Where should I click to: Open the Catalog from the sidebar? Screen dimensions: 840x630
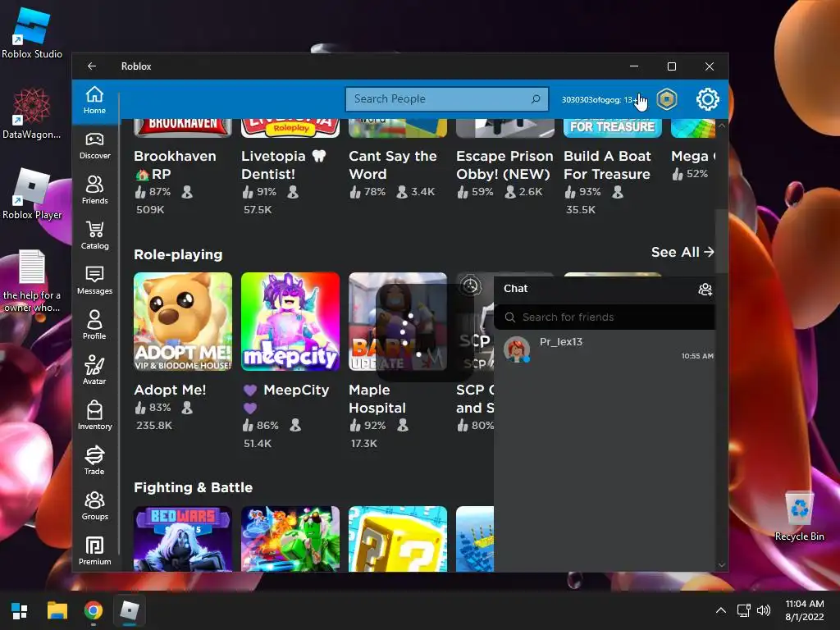(94, 236)
